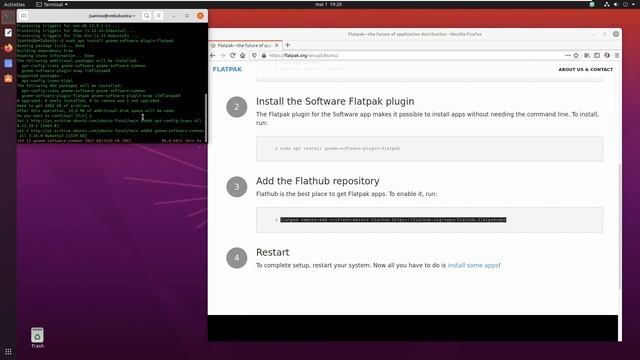Click highlighted flatpak remote-add command
Image resolution: width=640 pixels, height=360 pixels.
(x=393, y=220)
